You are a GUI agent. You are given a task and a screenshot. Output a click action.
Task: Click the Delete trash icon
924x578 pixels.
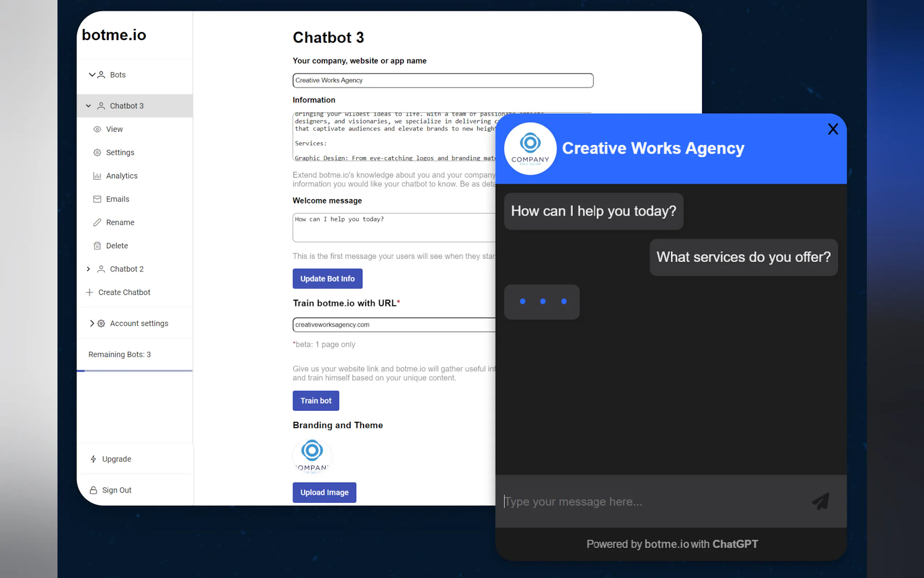coord(97,246)
